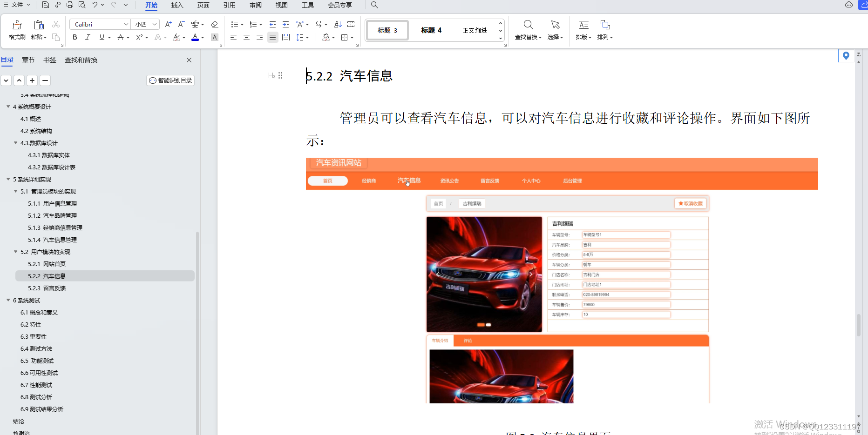The image size is (868, 435).
Task: Close the navigation side panel
Action: pos(189,60)
